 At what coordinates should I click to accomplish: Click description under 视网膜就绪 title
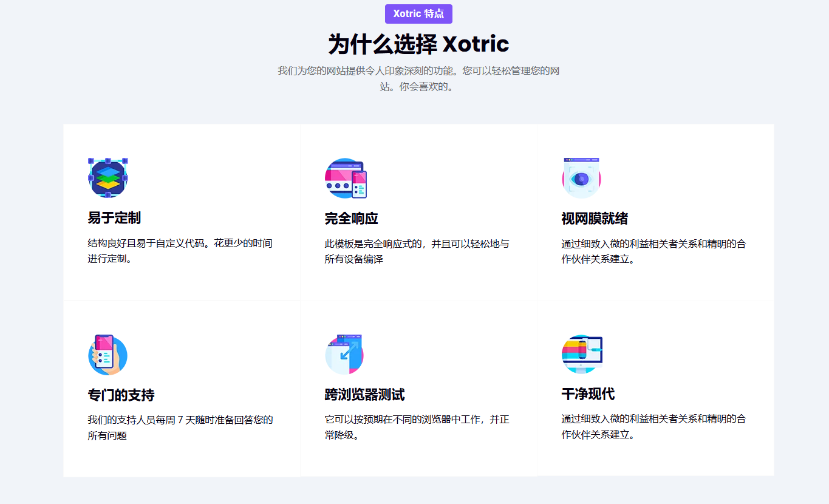pos(654,251)
